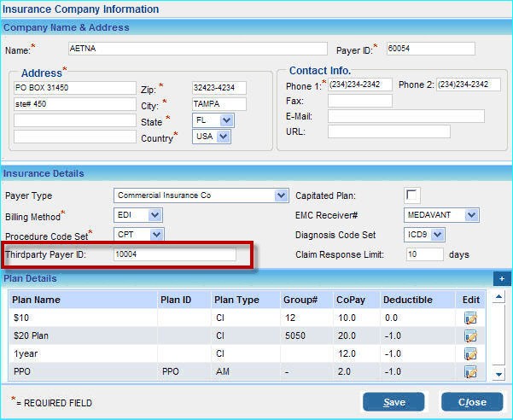Open edit icon for 1year plan
Image resolution: width=513 pixels, height=420 pixels.
point(469,353)
